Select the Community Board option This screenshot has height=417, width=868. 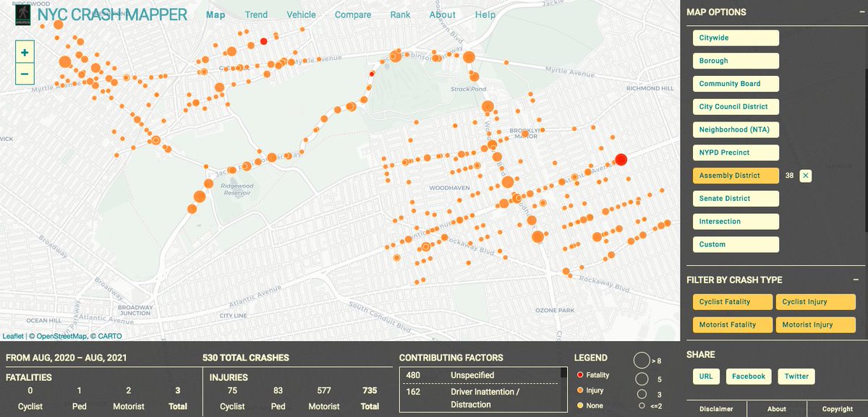point(736,84)
